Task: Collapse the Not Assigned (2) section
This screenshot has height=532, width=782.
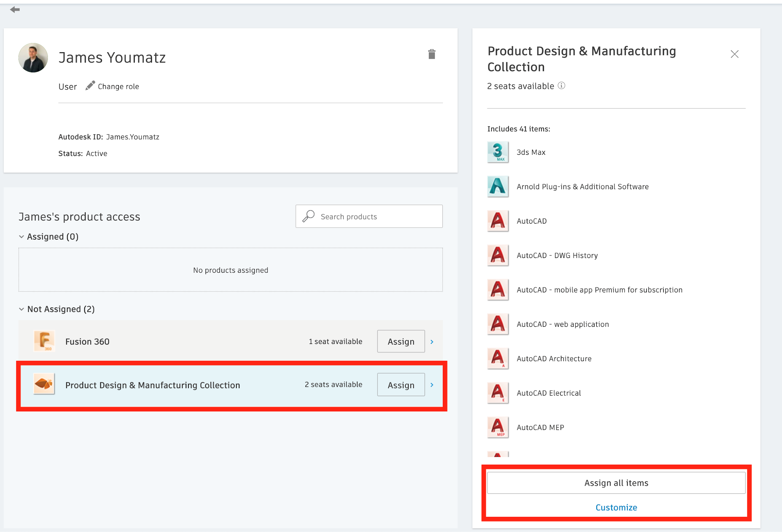Action: 22,309
